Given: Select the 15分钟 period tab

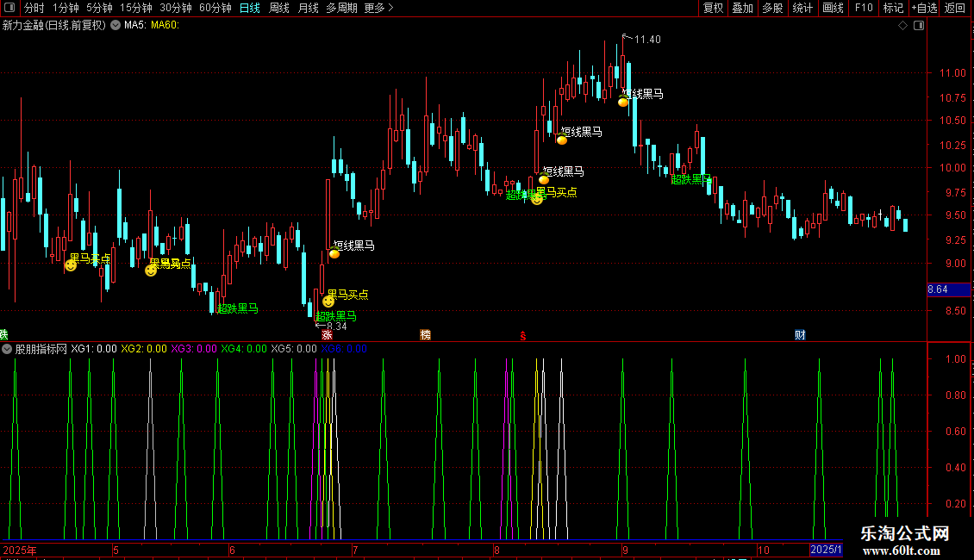Looking at the screenshot, I should (x=136, y=8).
